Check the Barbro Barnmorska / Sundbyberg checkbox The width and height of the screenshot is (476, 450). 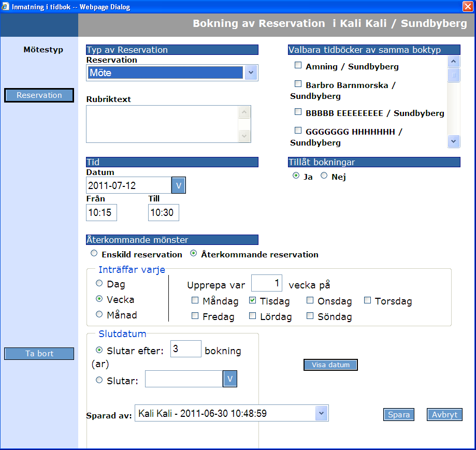[298, 84]
